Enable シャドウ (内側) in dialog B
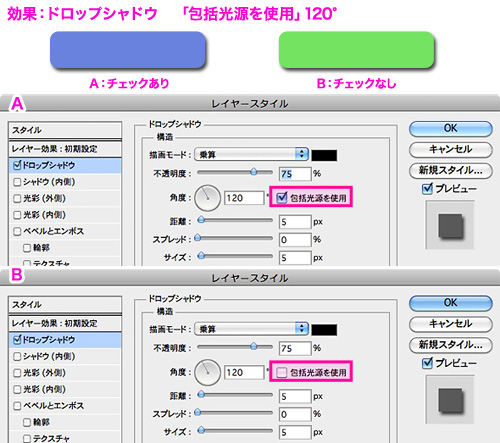Image resolution: width=500 pixels, height=443 pixels. [17, 356]
